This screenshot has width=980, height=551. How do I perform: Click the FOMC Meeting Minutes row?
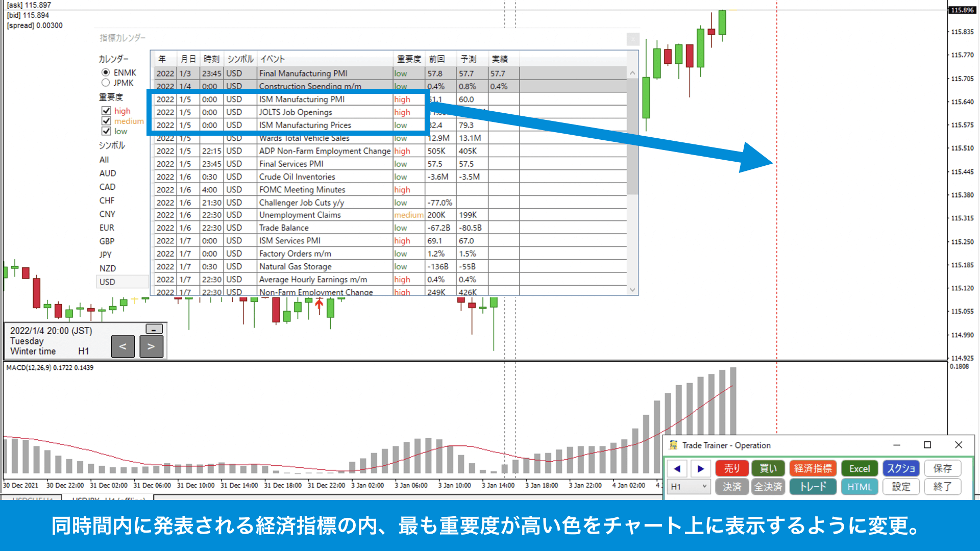[x=302, y=190]
